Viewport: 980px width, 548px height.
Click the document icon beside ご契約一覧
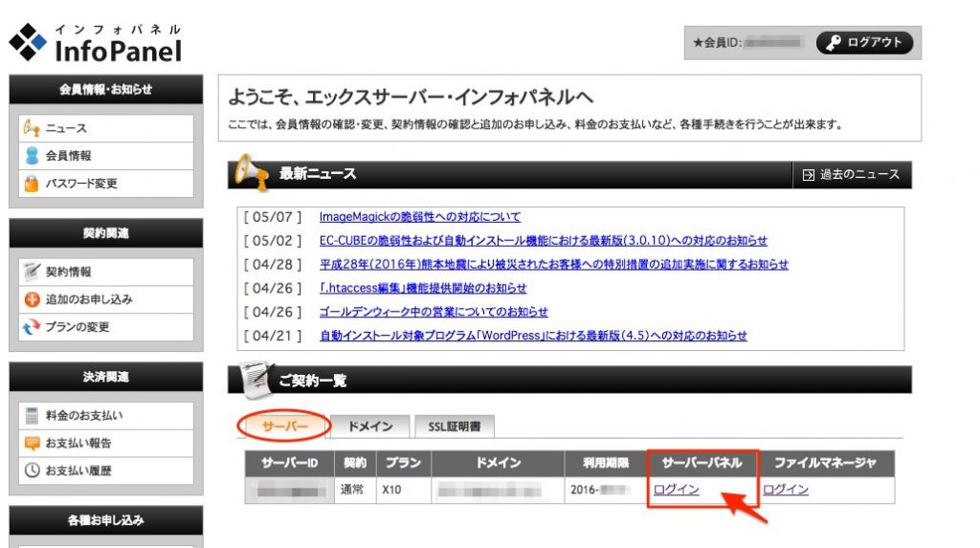tap(257, 380)
